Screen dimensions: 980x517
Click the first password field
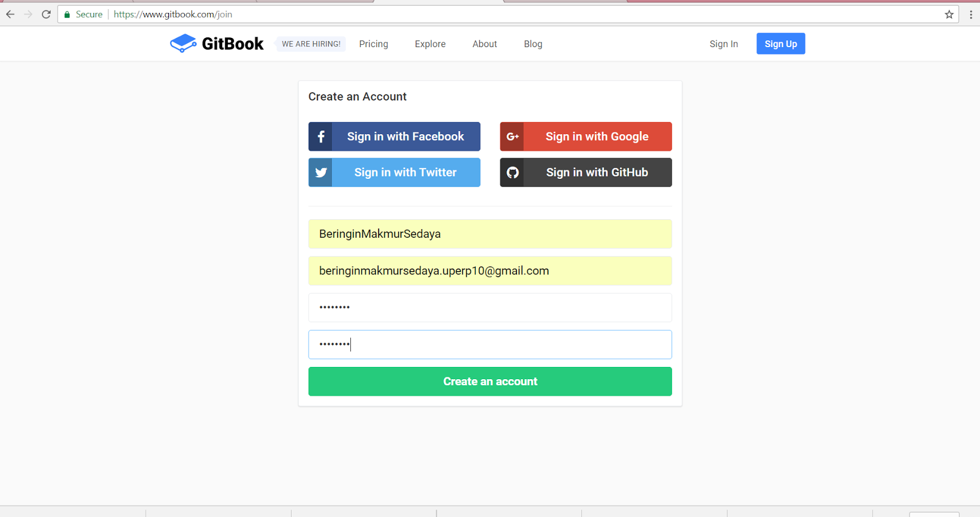(x=490, y=308)
